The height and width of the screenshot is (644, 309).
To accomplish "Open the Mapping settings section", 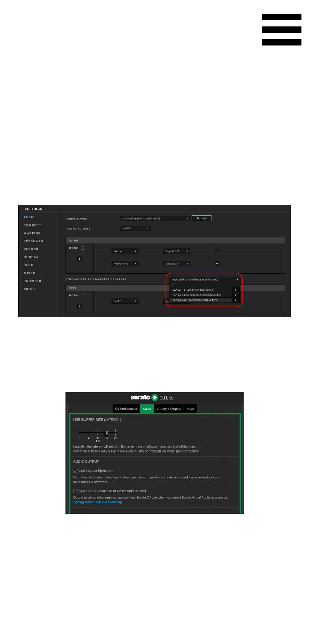I will [x=32, y=233].
